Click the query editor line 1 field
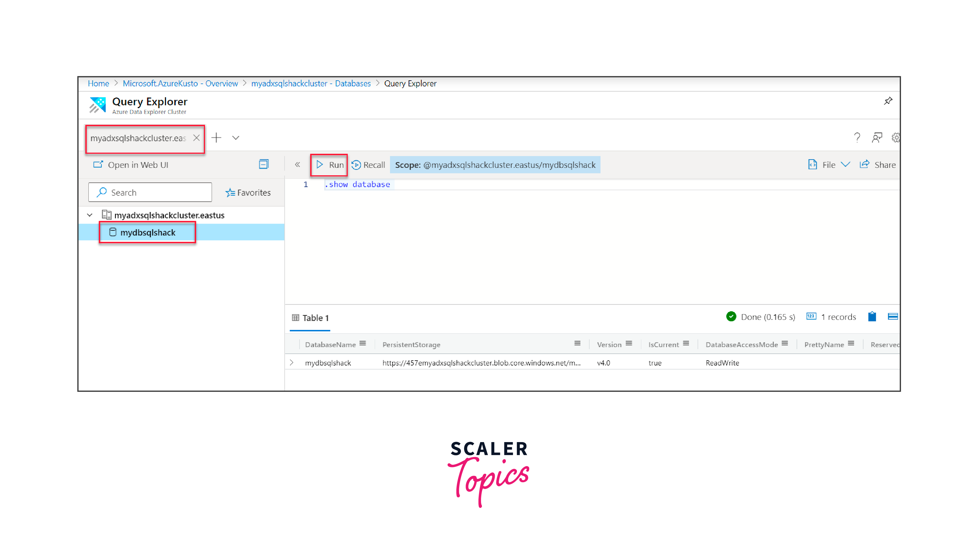The image size is (977, 560). tap(357, 184)
